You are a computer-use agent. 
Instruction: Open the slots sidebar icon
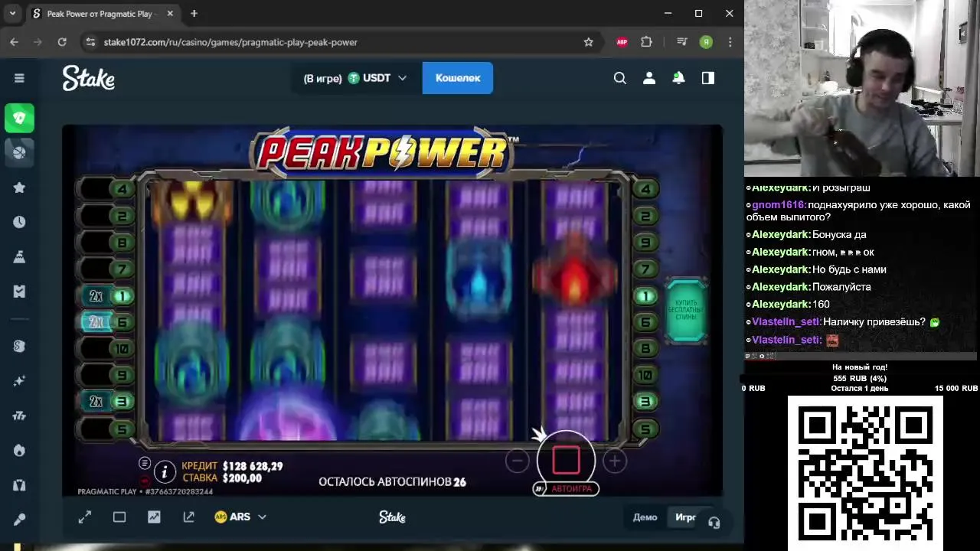tap(19, 416)
